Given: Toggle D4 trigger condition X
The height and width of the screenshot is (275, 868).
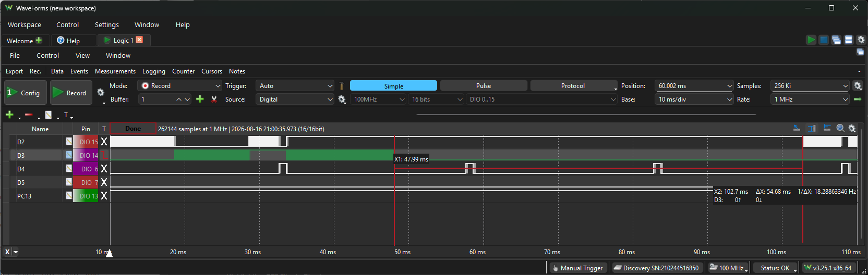Looking at the screenshot, I should point(104,168).
